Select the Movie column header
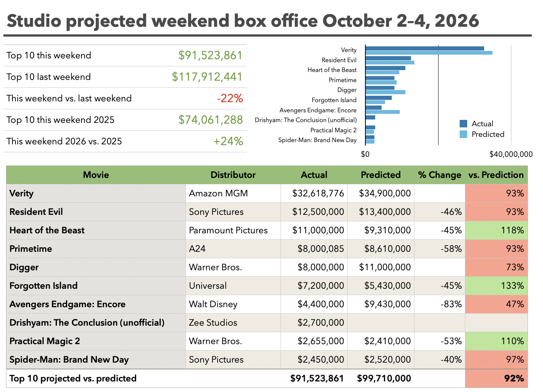Image resolution: width=543 pixels, height=392 pixels. click(x=96, y=175)
